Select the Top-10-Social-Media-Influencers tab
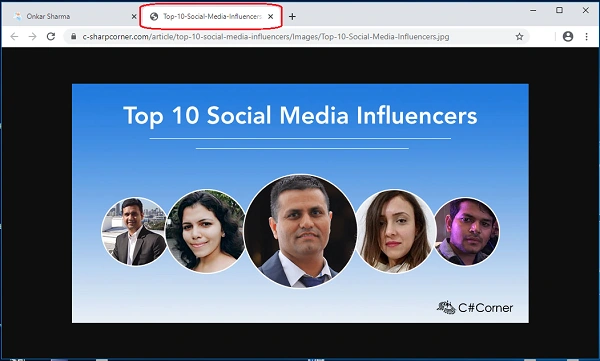 pos(210,16)
